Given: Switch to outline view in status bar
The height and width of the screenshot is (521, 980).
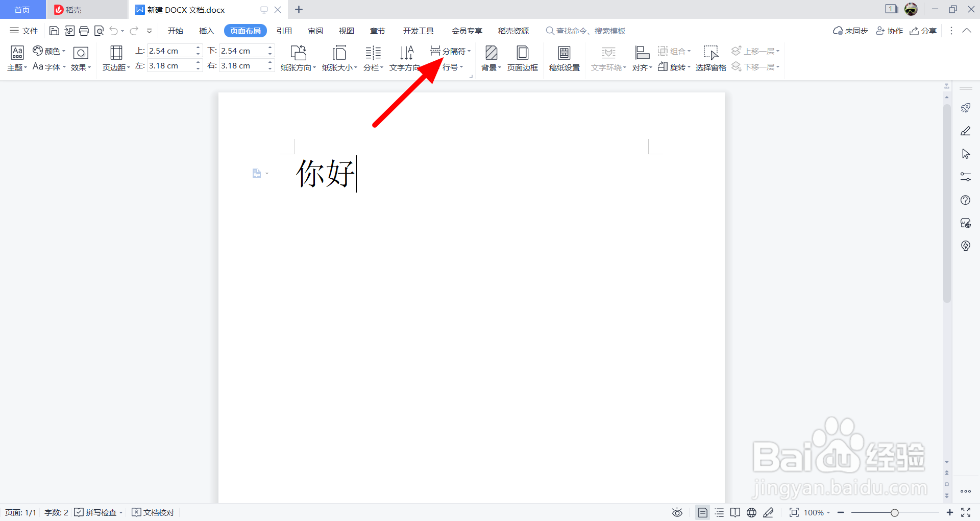Looking at the screenshot, I should 719,512.
